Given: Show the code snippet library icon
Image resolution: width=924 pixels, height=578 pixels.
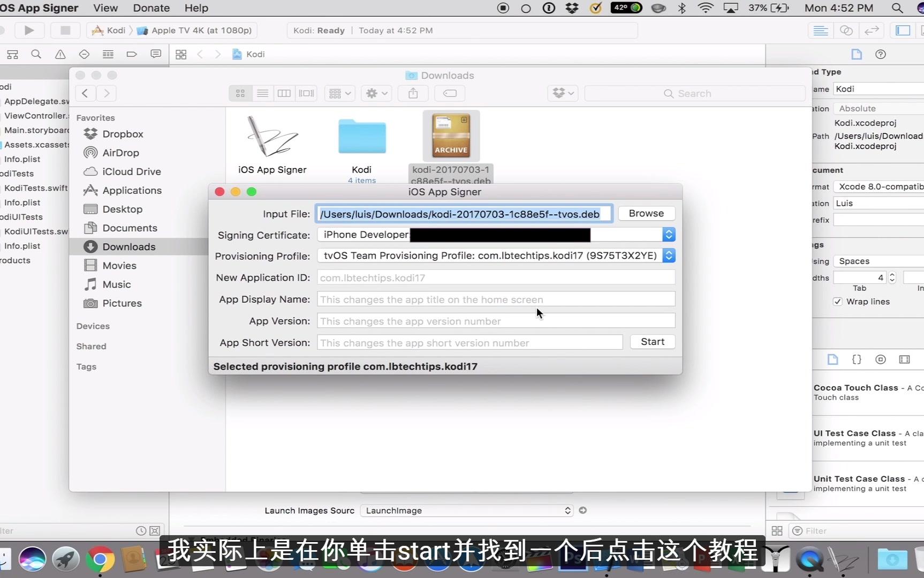Looking at the screenshot, I should (x=857, y=359).
